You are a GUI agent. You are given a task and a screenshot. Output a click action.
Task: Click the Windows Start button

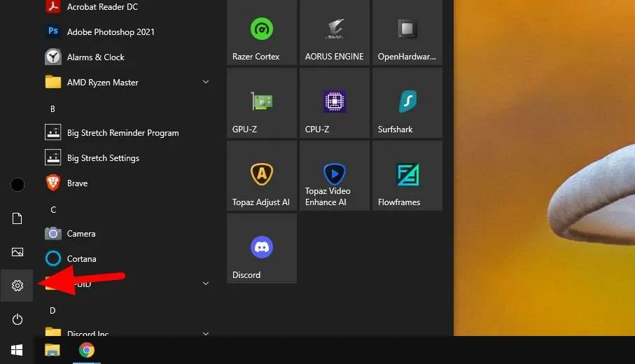[17, 350]
